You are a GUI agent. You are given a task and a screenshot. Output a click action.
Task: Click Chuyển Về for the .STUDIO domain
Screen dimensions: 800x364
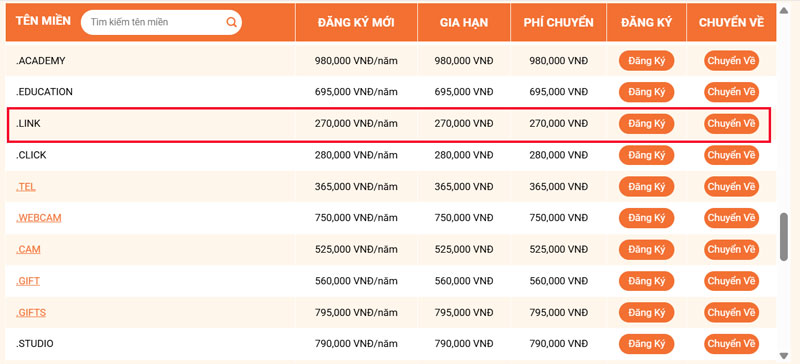click(731, 344)
